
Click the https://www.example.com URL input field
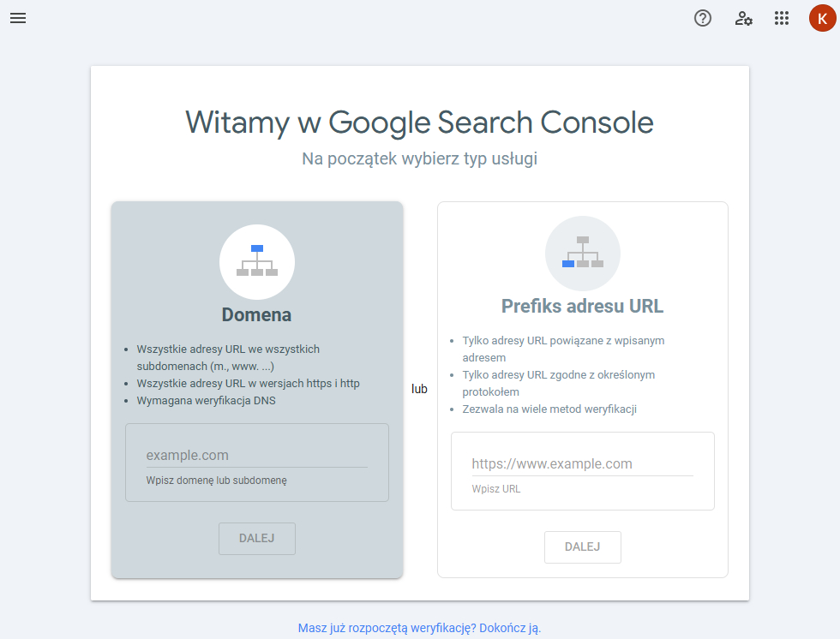click(582, 463)
